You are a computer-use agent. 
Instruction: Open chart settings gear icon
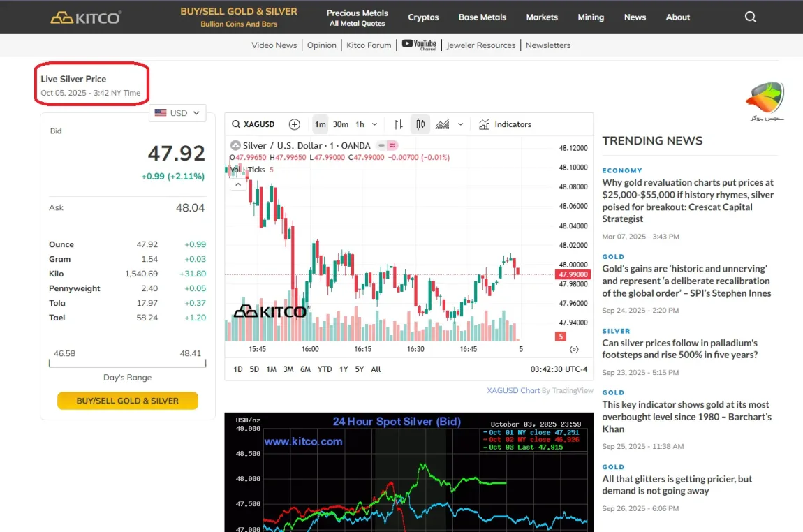click(574, 349)
